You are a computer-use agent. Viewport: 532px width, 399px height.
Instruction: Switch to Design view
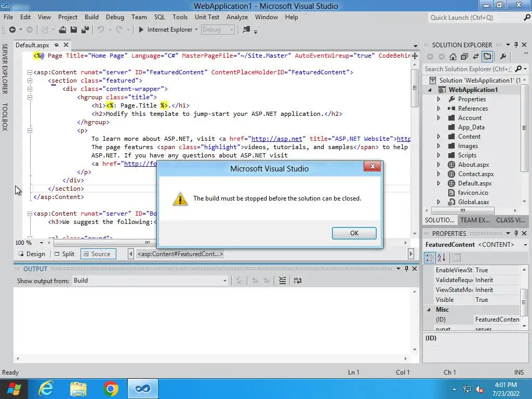click(32, 254)
